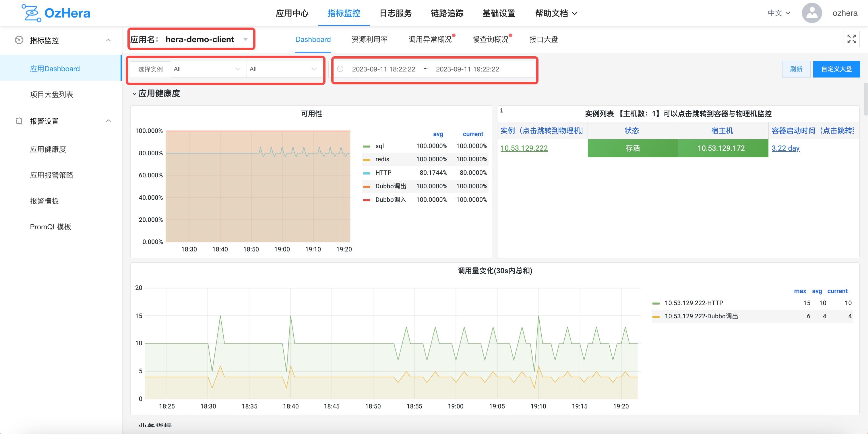This screenshot has height=434, width=868.
Task: Select 指标监控 in top navigation
Action: [344, 13]
